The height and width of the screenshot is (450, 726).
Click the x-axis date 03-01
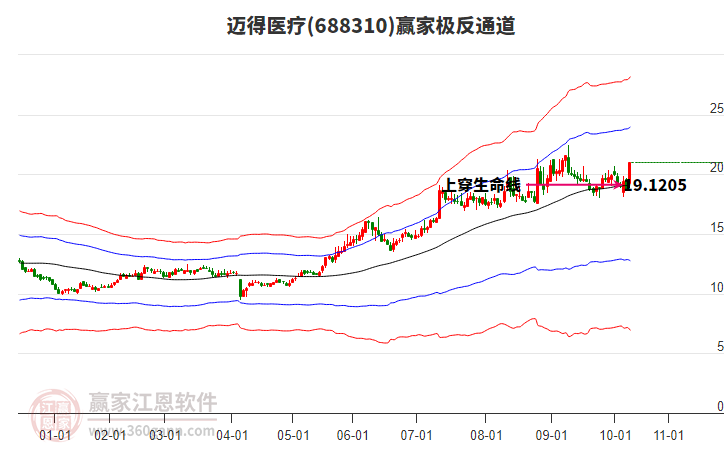tap(165, 435)
